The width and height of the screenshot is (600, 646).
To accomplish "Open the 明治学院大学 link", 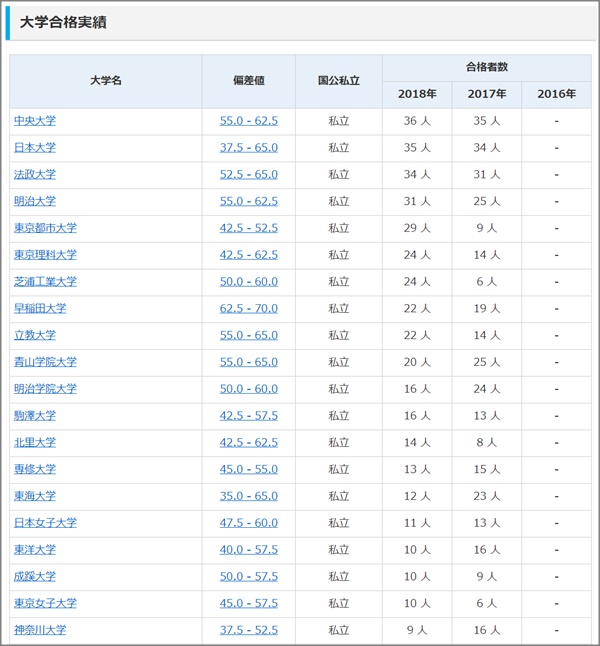I will coord(45,389).
